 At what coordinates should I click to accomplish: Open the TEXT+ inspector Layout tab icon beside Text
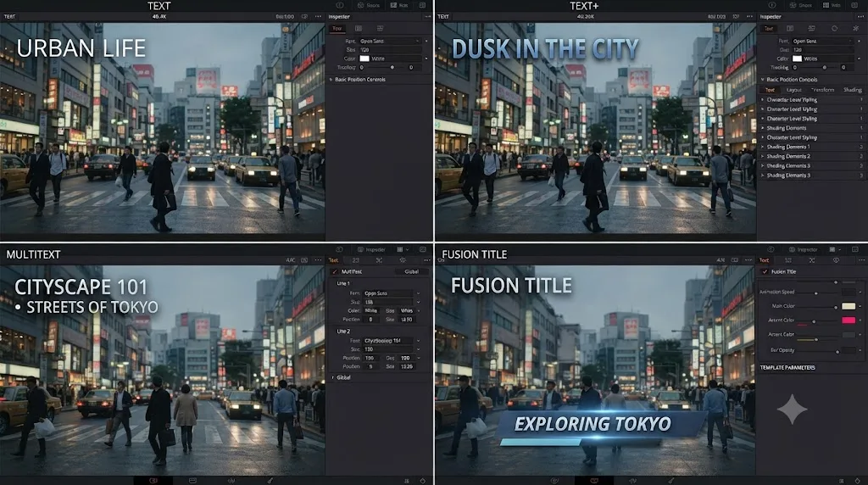click(790, 28)
